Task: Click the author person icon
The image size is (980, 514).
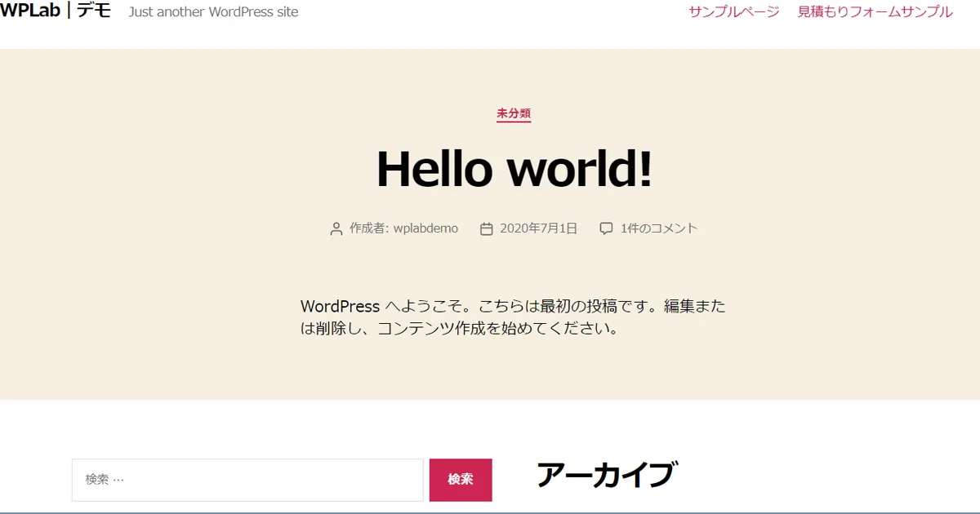Action: (335, 228)
